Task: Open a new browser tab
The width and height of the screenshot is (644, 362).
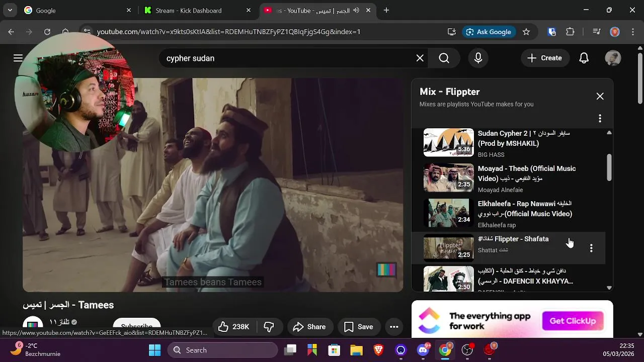Action: coord(386,10)
